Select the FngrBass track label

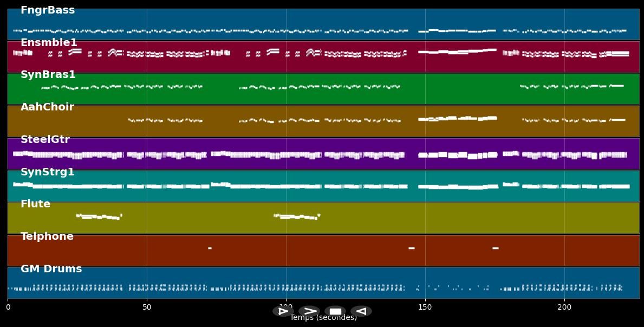[48, 10]
